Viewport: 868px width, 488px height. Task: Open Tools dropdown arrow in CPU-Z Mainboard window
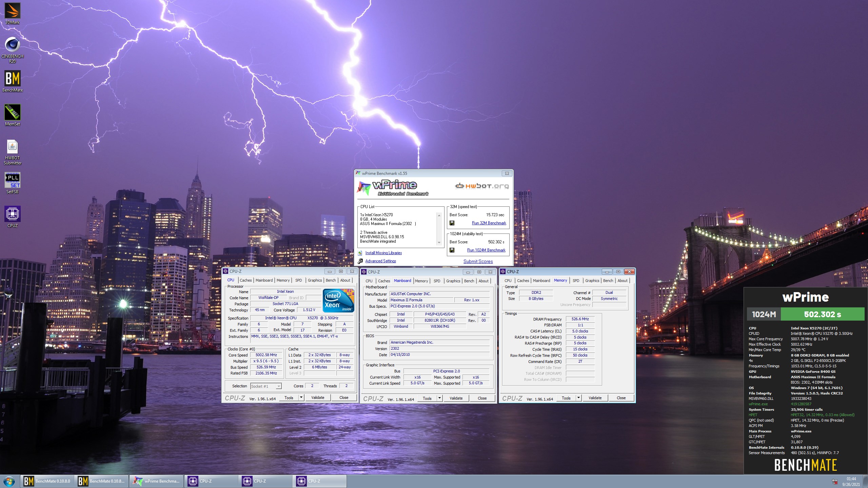439,398
